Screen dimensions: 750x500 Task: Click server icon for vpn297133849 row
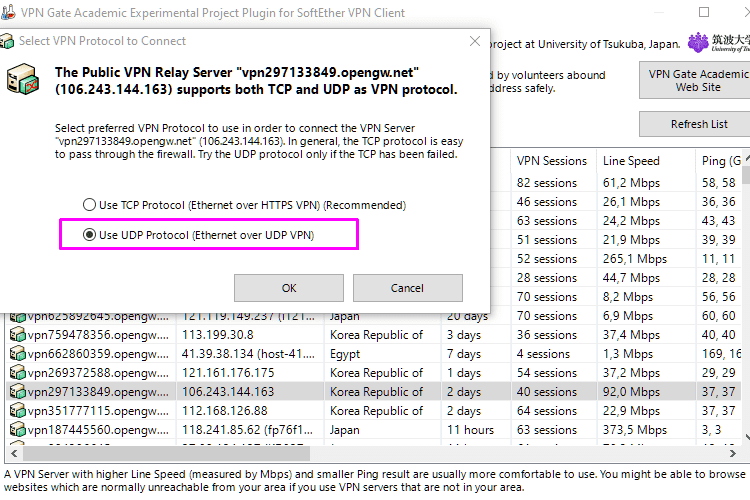point(18,392)
